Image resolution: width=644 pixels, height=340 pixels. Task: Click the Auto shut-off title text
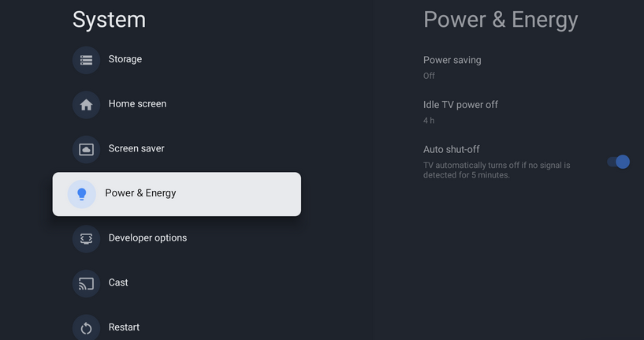click(452, 149)
